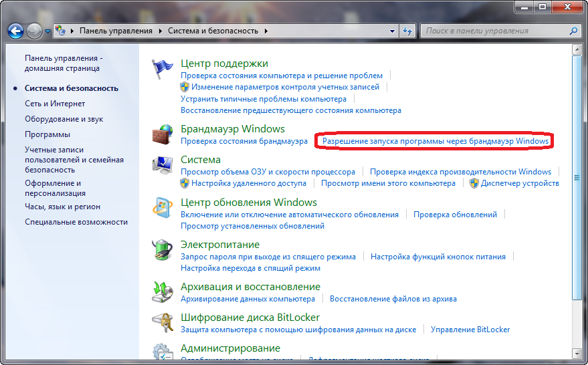
Task: Open Оформление и персонализация category
Action: click(55, 188)
